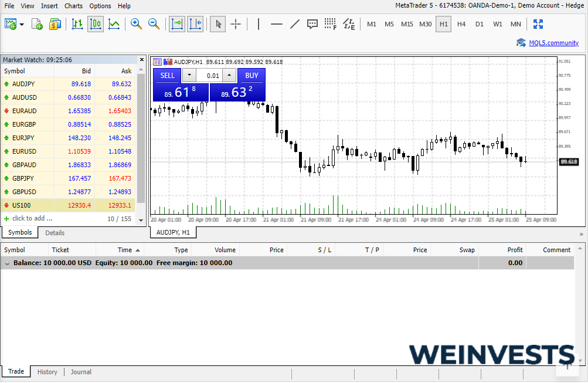Choose the trendline drawing tool

click(295, 24)
